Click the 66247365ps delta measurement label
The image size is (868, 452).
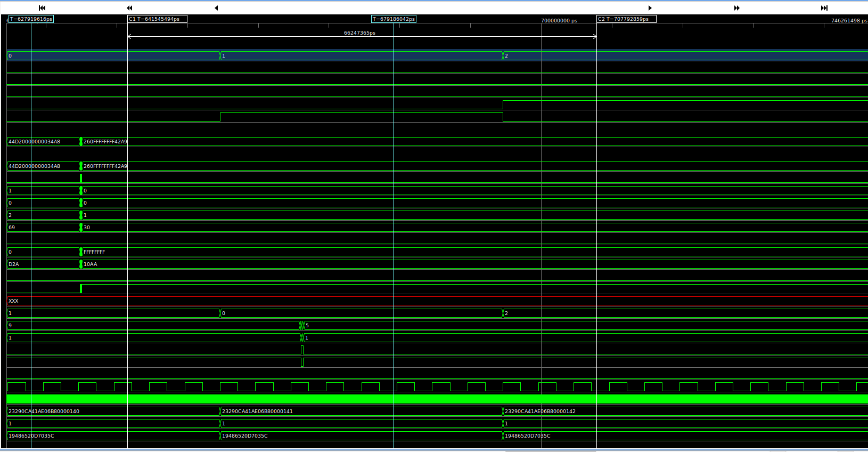(359, 33)
